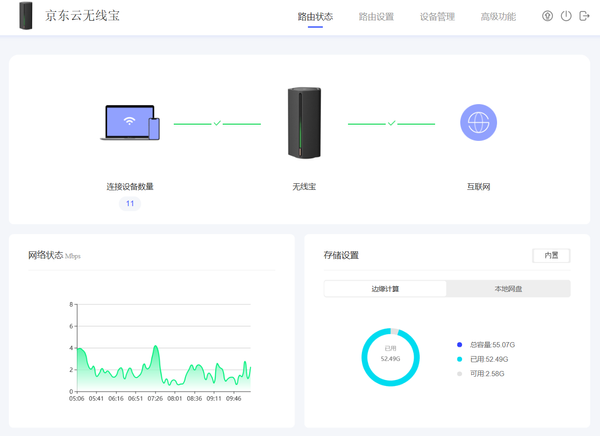Click the 可用 2.58G legend entry

tap(481, 374)
